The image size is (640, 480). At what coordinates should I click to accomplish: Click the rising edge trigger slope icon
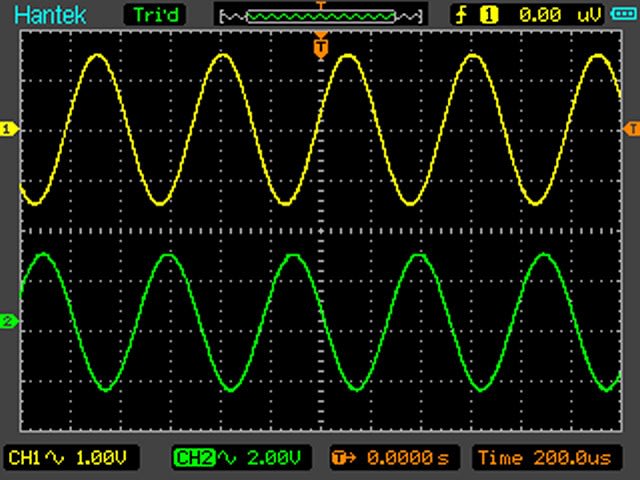point(462,15)
